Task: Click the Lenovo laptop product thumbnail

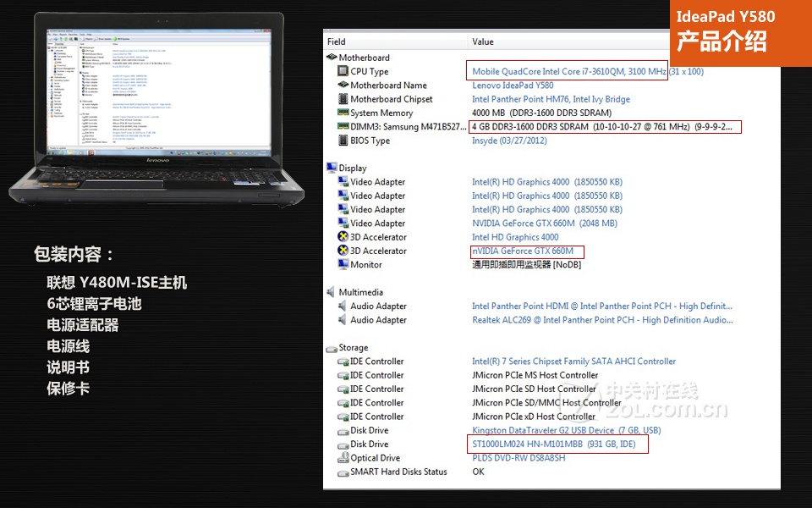Action: pyautogui.click(x=156, y=108)
